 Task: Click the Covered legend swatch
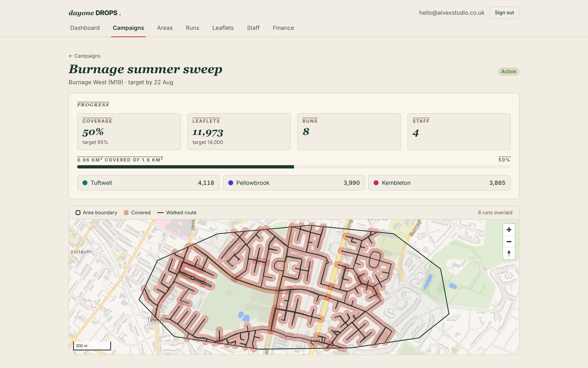126,213
